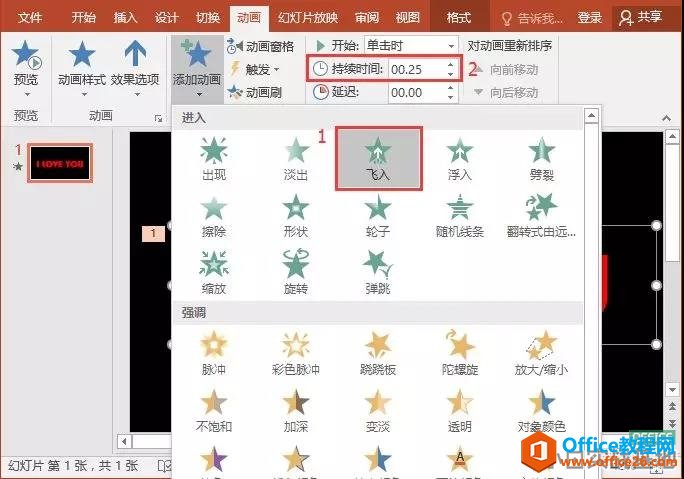Select the Float In (浮入) entrance effect

tap(460, 159)
